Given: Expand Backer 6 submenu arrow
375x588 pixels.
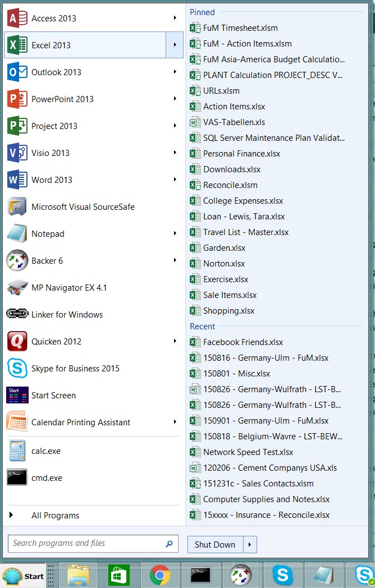Looking at the screenshot, I should coord(175,260).
